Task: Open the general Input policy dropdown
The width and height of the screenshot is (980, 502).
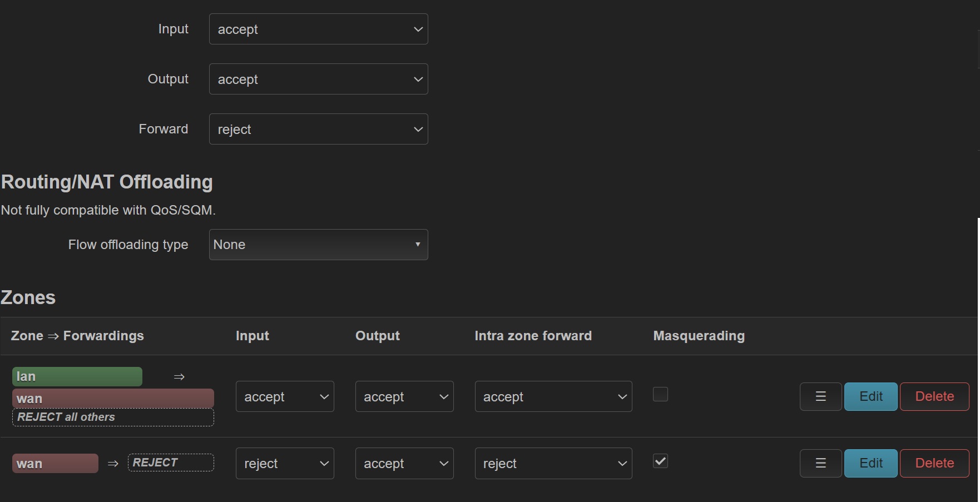Action: tap(318, 29)
